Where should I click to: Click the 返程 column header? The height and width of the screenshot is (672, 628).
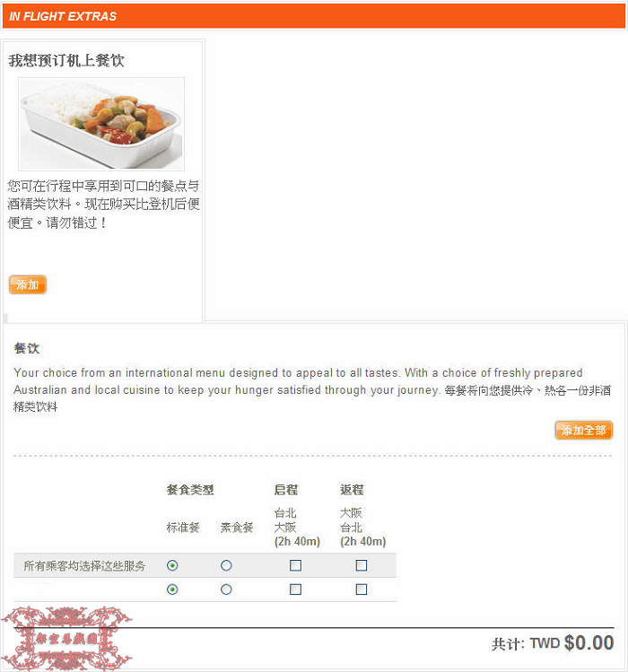(x=352, y=490)
